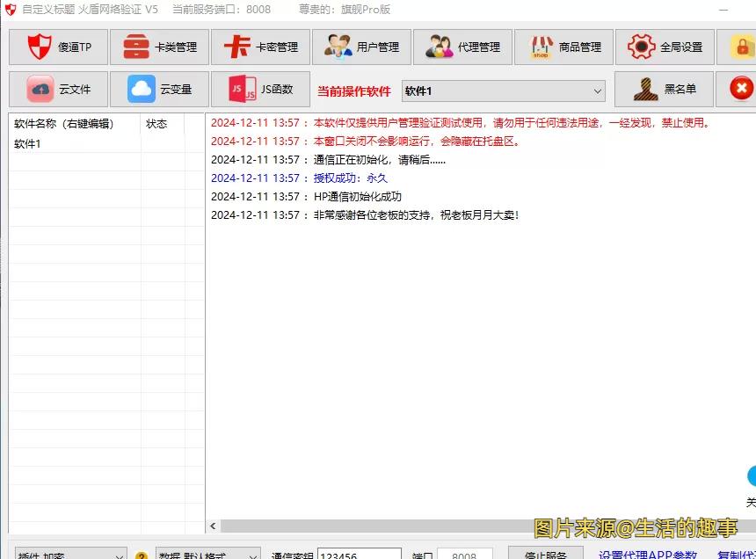Click the red X shield icon
The height and width of the screenshot is (559, 756).
(x=741, y=88)
